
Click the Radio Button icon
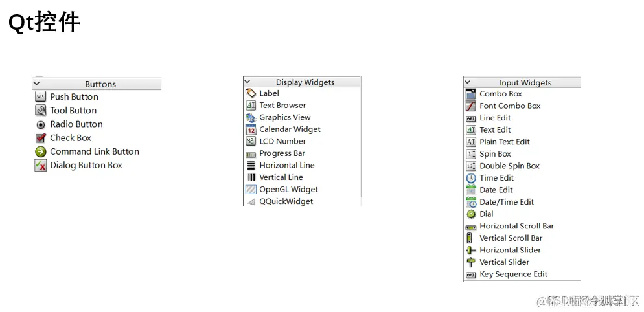(x=41, y=124)
